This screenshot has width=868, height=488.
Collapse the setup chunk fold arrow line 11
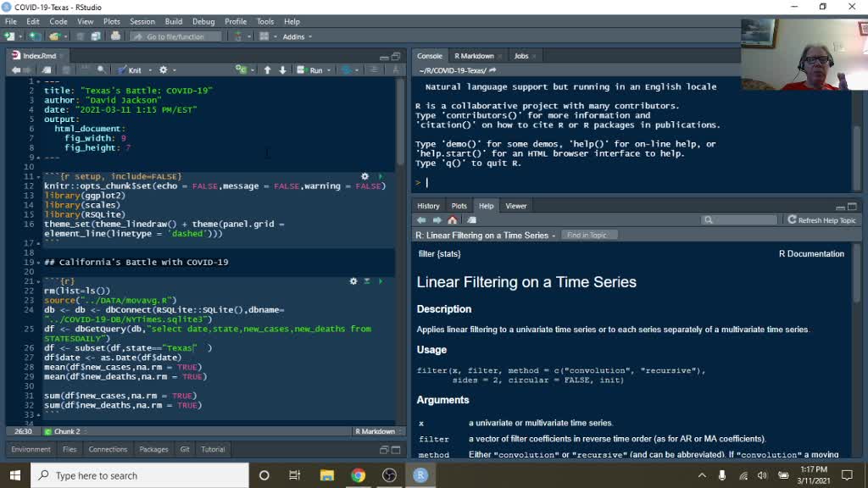[x=38, y=176]
